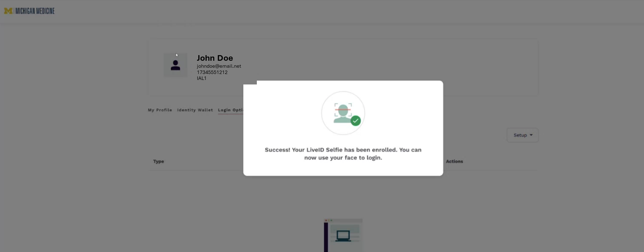Click the Type column header
644x252 pixels.
(x=159, y=161)
